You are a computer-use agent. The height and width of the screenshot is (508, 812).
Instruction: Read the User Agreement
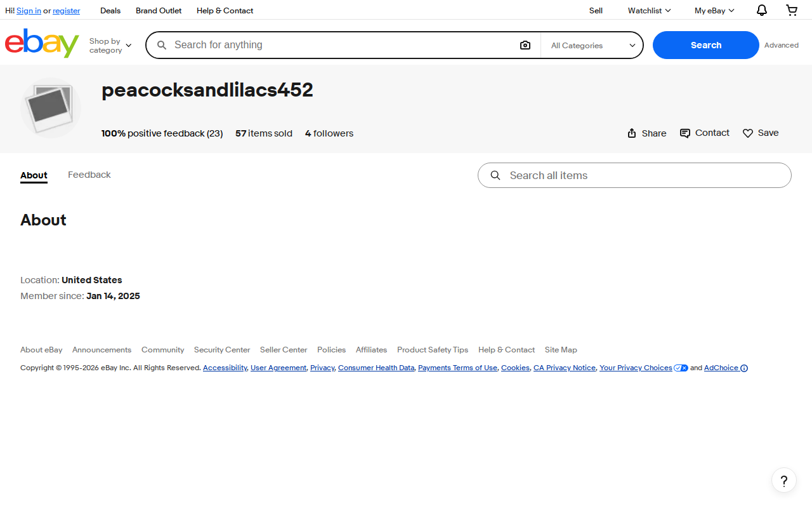[278, 368]
